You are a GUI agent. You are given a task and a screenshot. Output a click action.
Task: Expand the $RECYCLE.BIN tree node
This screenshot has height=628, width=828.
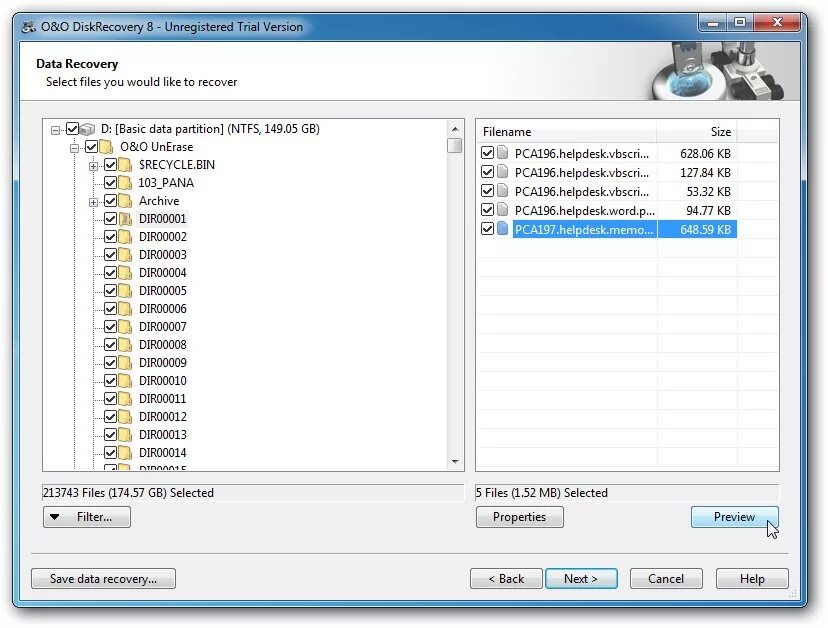click(93, 166)
